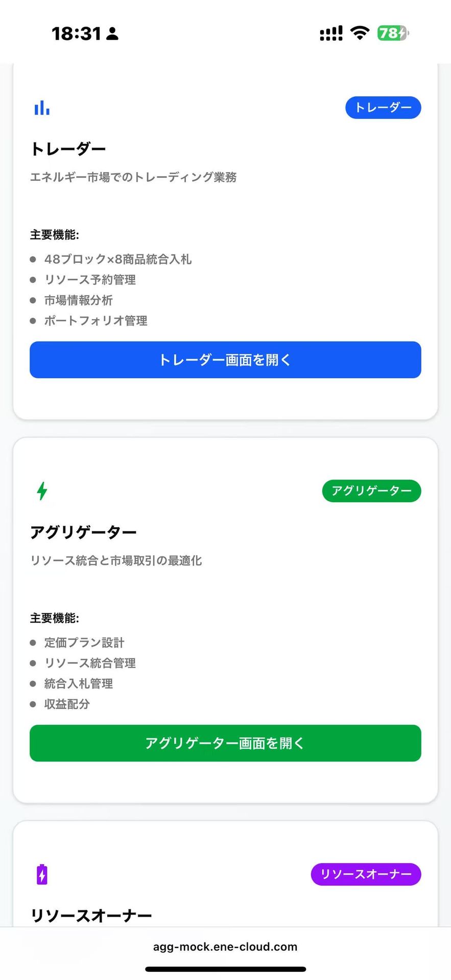Tap the 収益配分 feature item
The image size is (451, 980).
(x=67, y=704)
